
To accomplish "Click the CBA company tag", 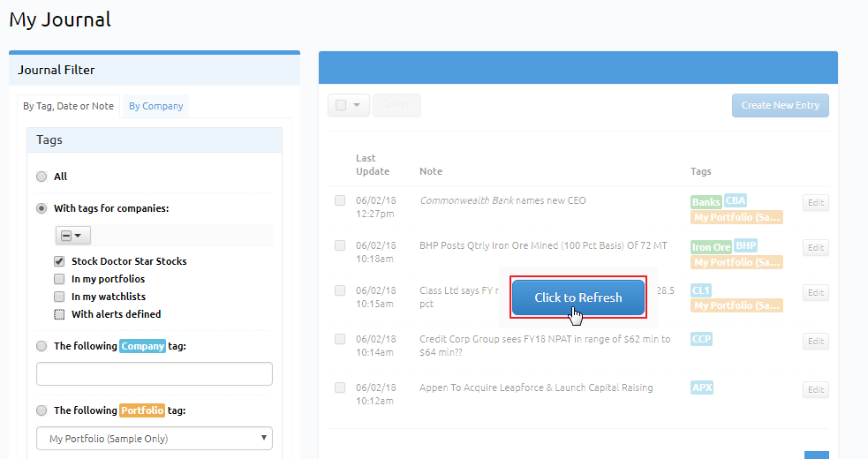I will [x=736, y=200].
